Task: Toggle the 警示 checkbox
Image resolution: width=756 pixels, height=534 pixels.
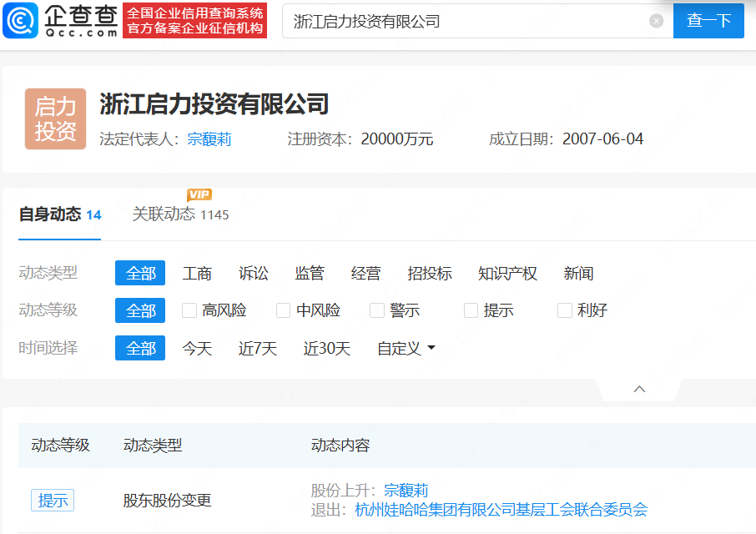Action: [377, 310]
